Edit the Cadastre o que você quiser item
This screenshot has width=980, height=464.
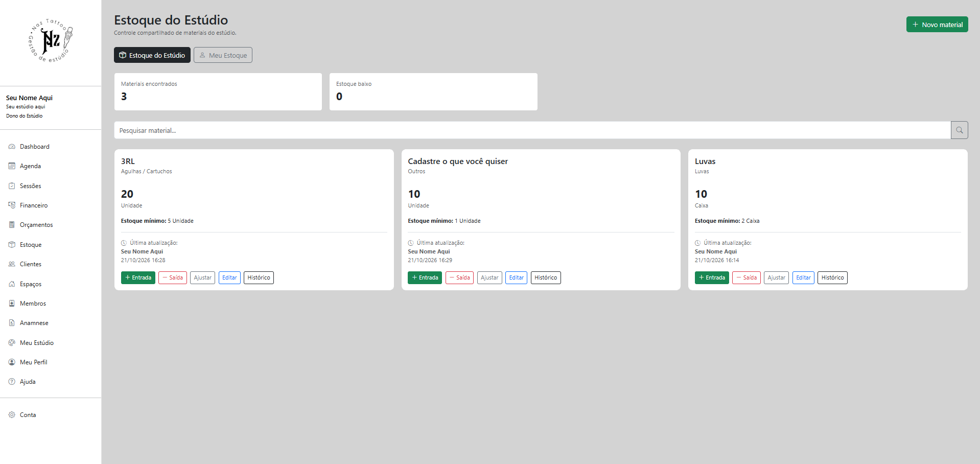[x=516, y=277]
